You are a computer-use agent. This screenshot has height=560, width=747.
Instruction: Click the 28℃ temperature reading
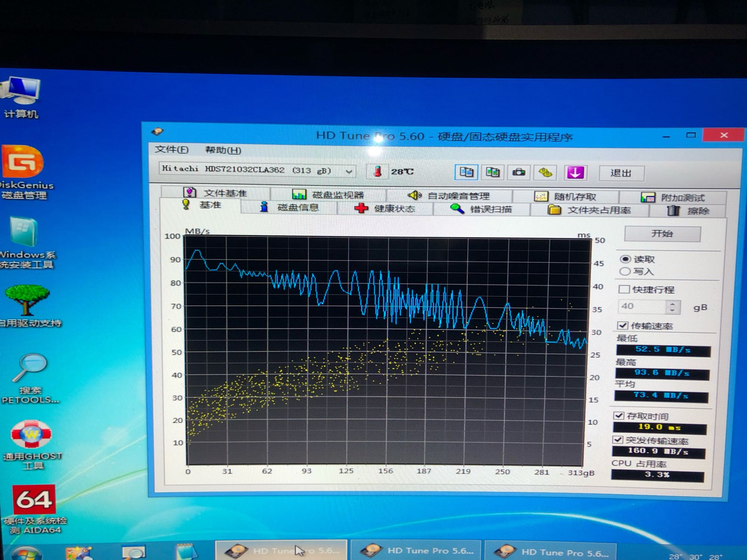[402, 172]
